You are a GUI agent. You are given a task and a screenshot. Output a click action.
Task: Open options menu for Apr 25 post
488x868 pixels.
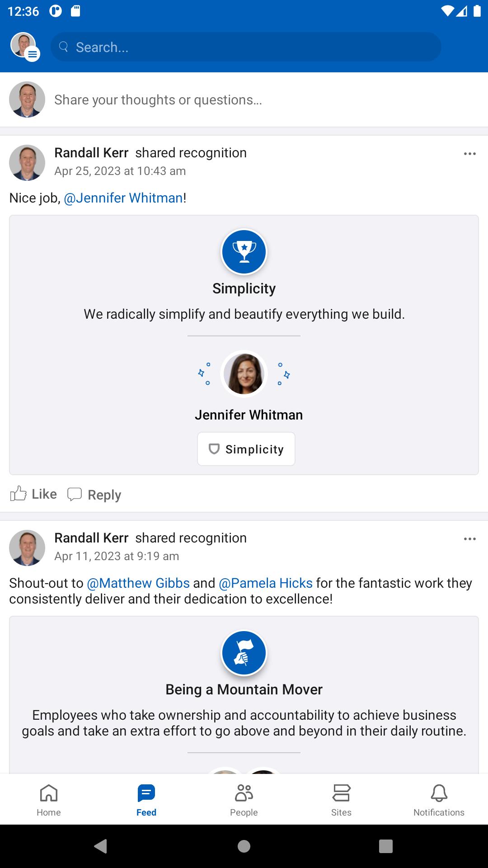coord(469,154)
